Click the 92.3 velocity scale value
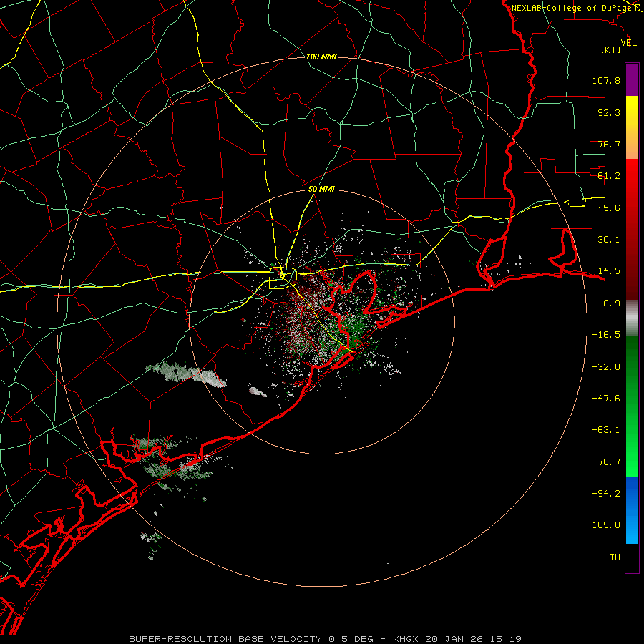The height and width of the screenshot is (644, 644). 609,112
